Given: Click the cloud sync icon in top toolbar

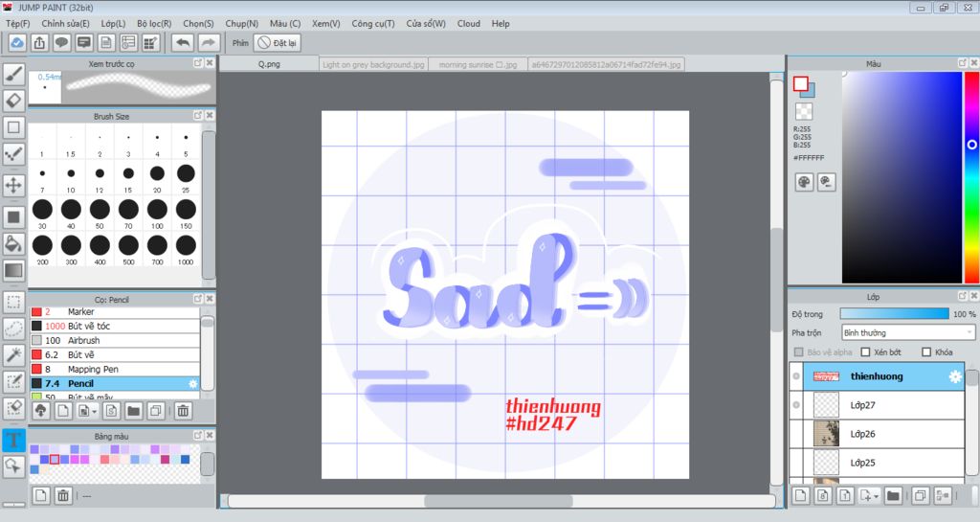Looking at the screenshot, I should (x=17, y=42).
